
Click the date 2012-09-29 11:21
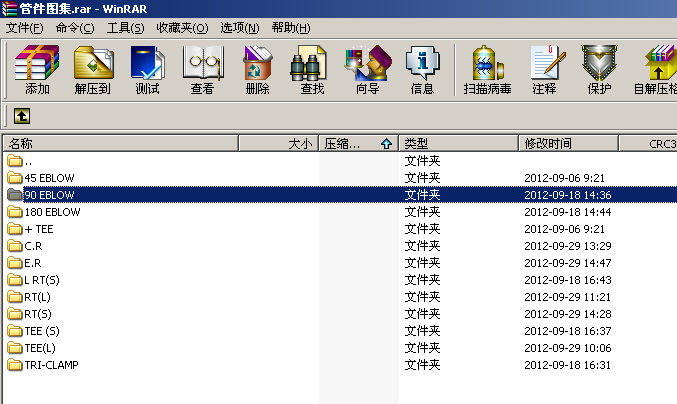click(568, 297)
